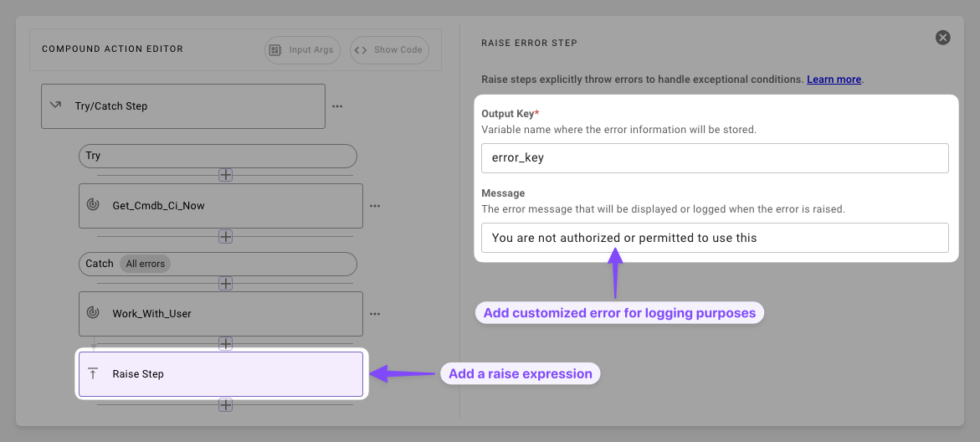Click the Output Key label
Image resolution: width=980 pixels, height=442 pixels.
click(x=510, y=114)
